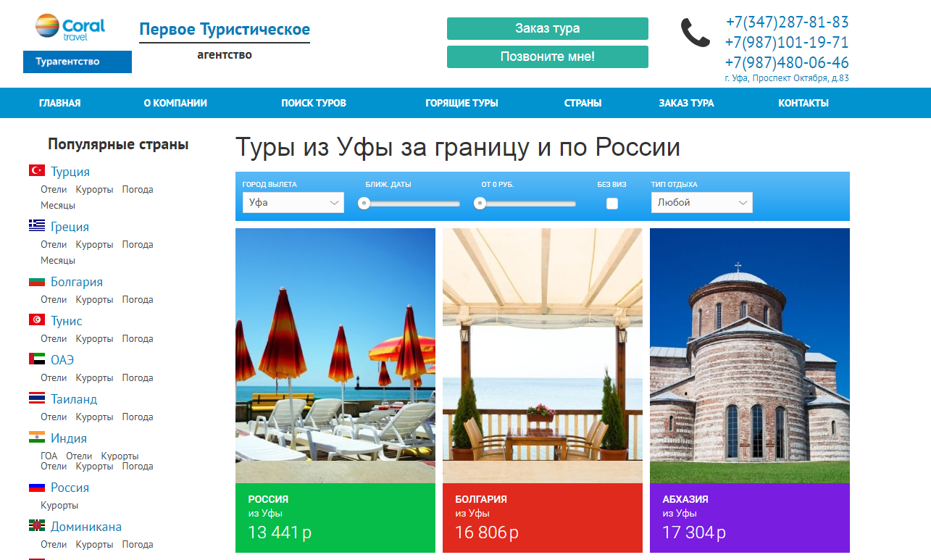Screen dimensions: 931x560
Task: Open the ОАЭ country link
Action: coord(62,360)
